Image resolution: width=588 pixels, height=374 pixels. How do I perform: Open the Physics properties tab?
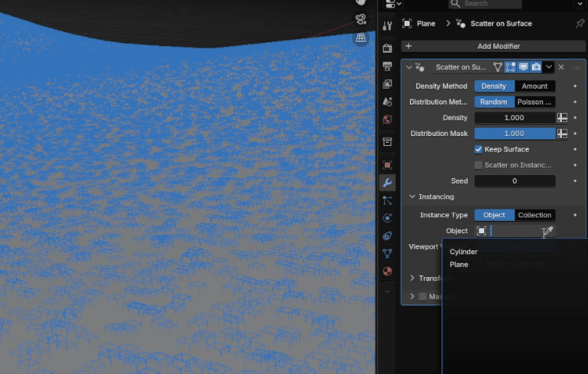(x=388, y=218)
